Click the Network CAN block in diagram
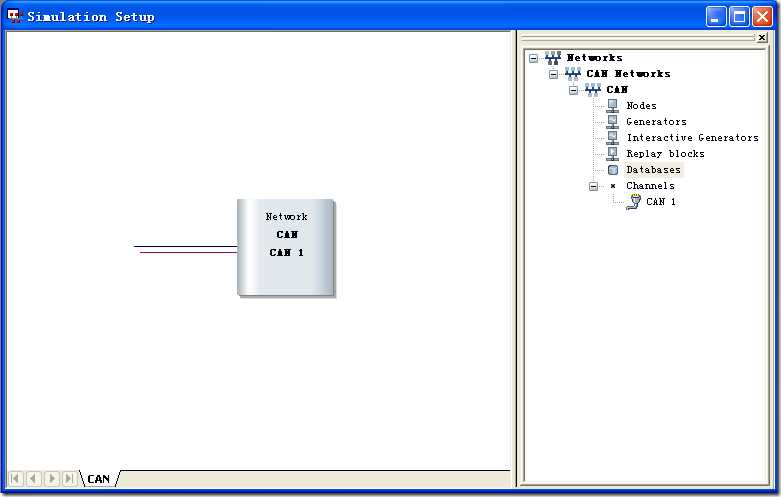 [x=286, y=248]
